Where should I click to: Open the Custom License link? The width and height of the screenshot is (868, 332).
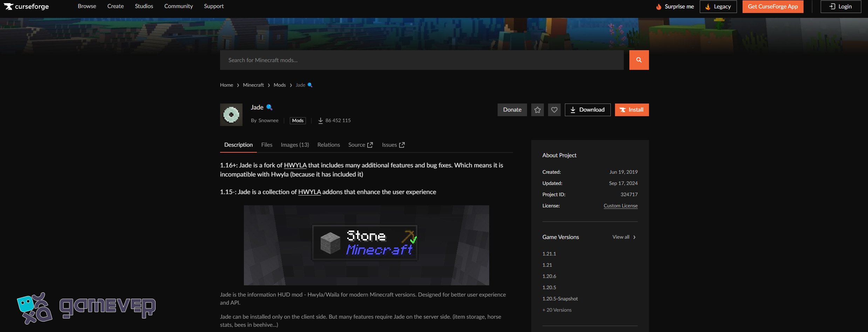pos(620,206)
